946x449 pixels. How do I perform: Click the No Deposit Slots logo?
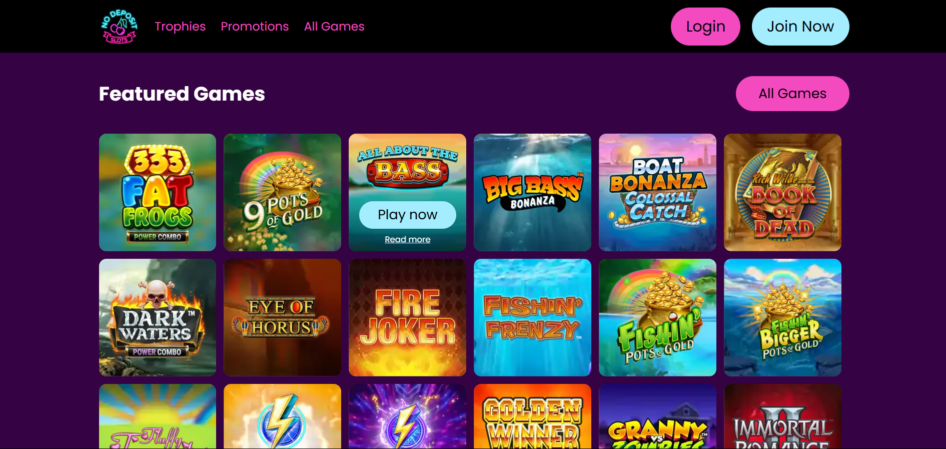click(119, 27)
